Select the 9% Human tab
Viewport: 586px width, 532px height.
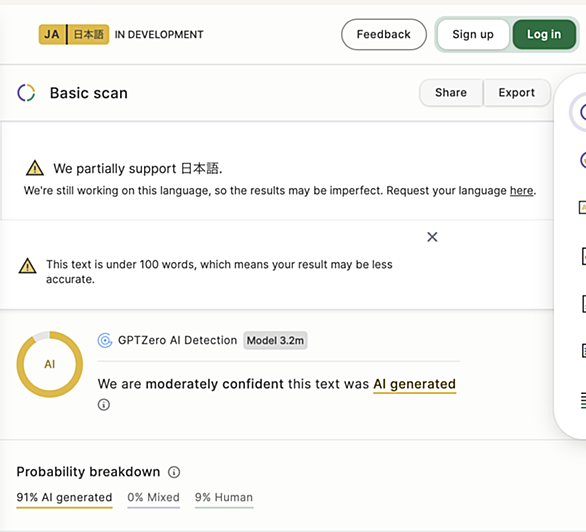224,498
